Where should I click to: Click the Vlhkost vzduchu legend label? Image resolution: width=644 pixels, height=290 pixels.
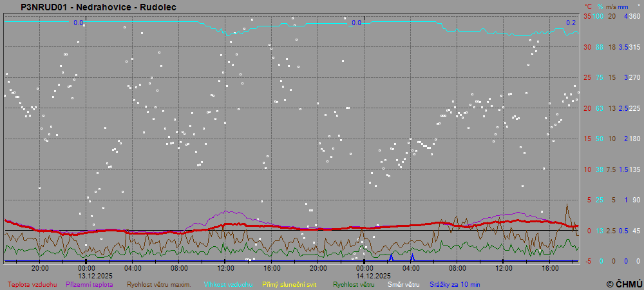pos(228,284)
